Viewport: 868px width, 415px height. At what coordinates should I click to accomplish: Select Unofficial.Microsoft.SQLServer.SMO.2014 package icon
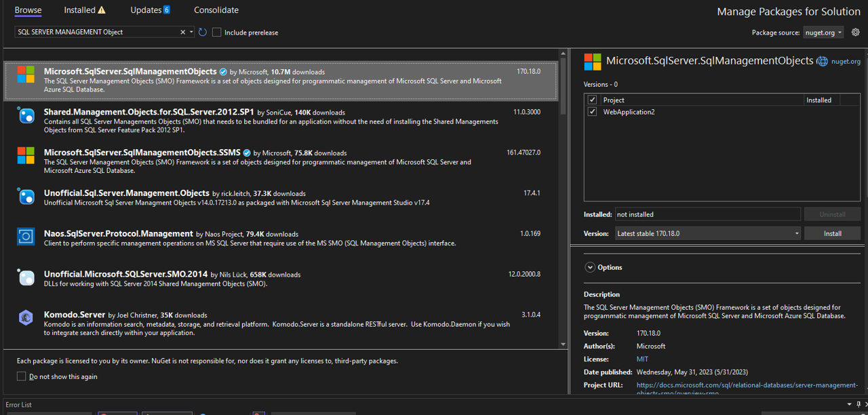[26, 277]
